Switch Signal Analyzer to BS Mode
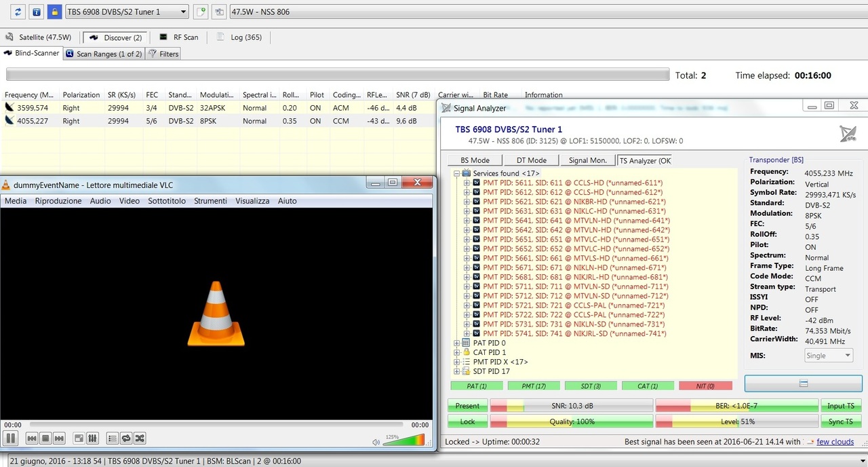This screenshot has width=868, height=467. [475, 160]
